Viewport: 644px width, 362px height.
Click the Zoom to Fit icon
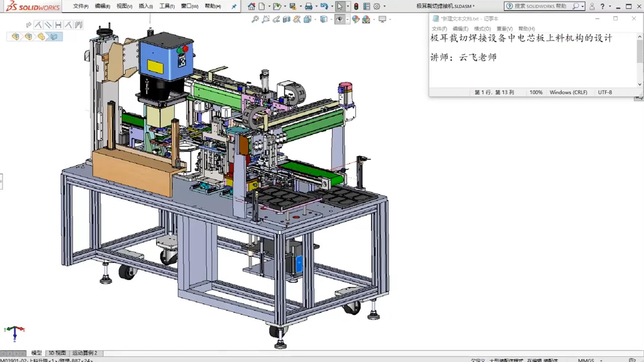point(255,19)
